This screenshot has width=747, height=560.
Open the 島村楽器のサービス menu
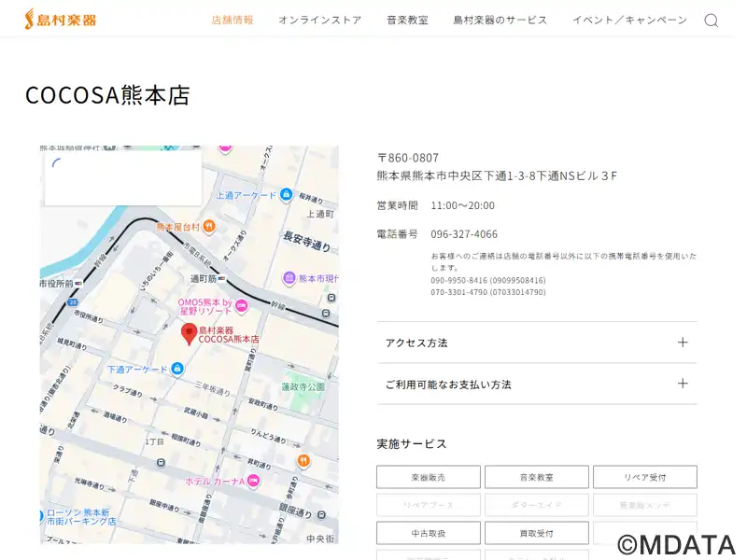(x=500, y=21)
